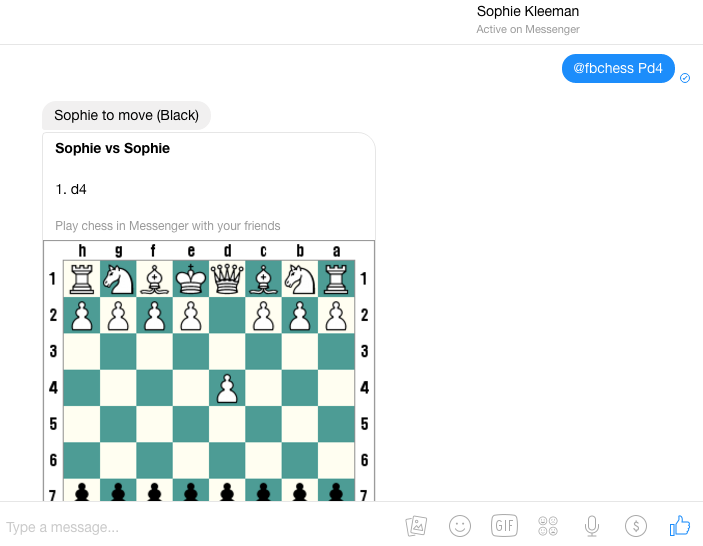Click the Sophie vs Sophie title
Image resolution: width=703 pixels, height=546 pixels.
[x=112, y=148]
